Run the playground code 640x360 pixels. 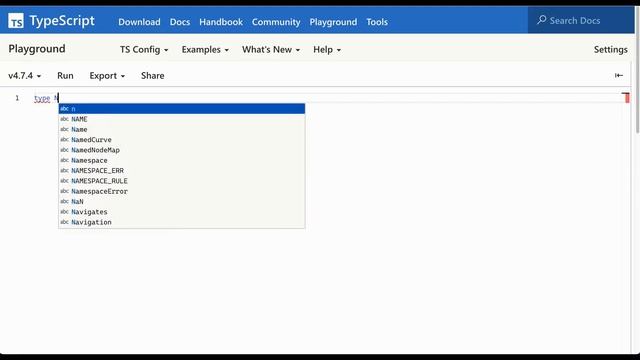pos(65,76)
